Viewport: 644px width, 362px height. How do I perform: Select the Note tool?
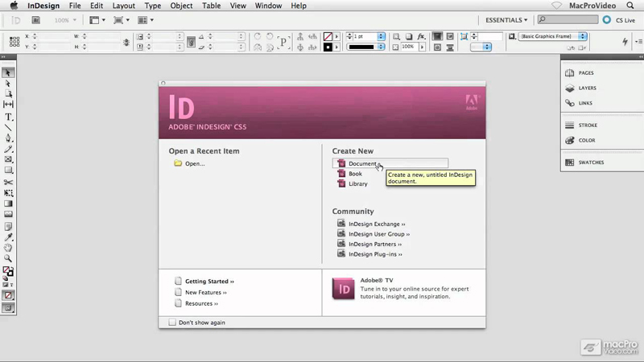click(x=8, y=227)
